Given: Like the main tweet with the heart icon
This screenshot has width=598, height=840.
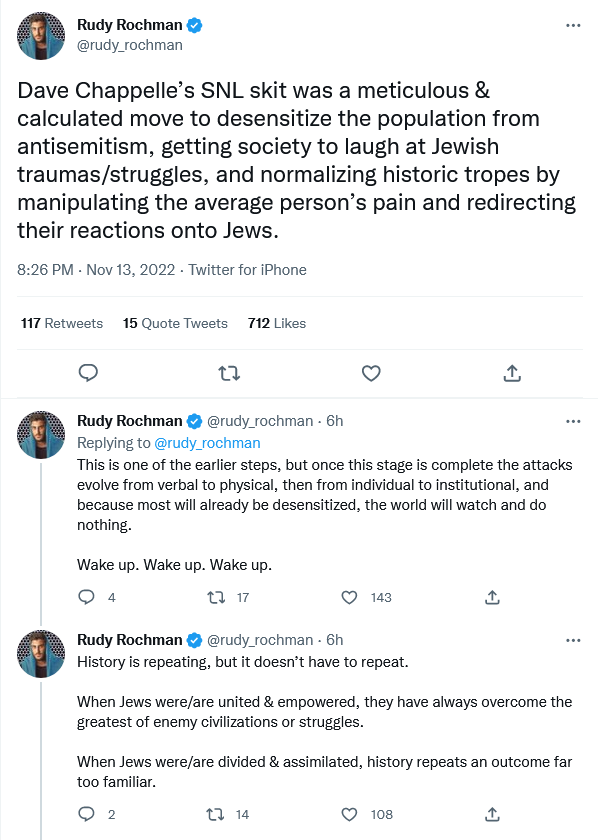Looking at the screenshot, I should pos(371,373).
